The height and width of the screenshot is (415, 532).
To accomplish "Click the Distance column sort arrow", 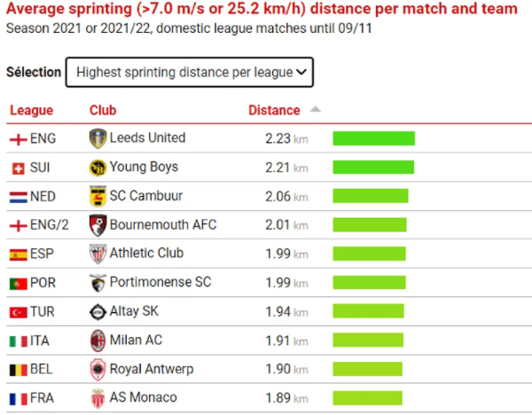I will [x=316, y=110].
